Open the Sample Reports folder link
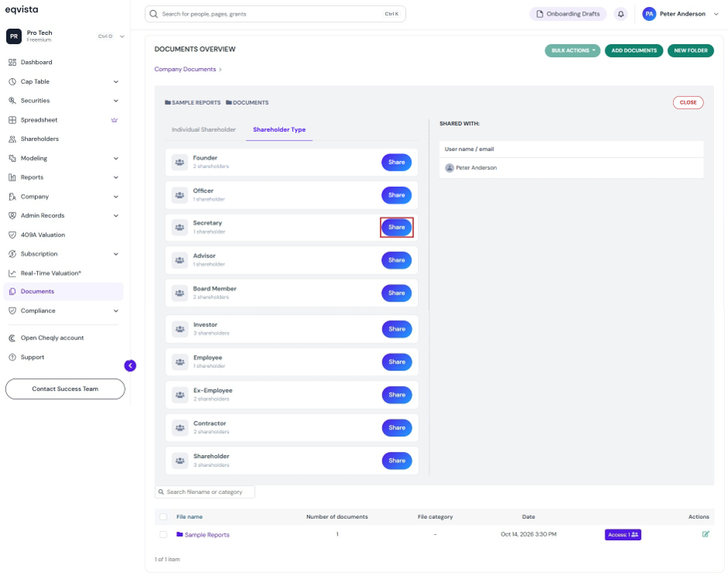This screenshot has height=576, width=728. [207, 535]
